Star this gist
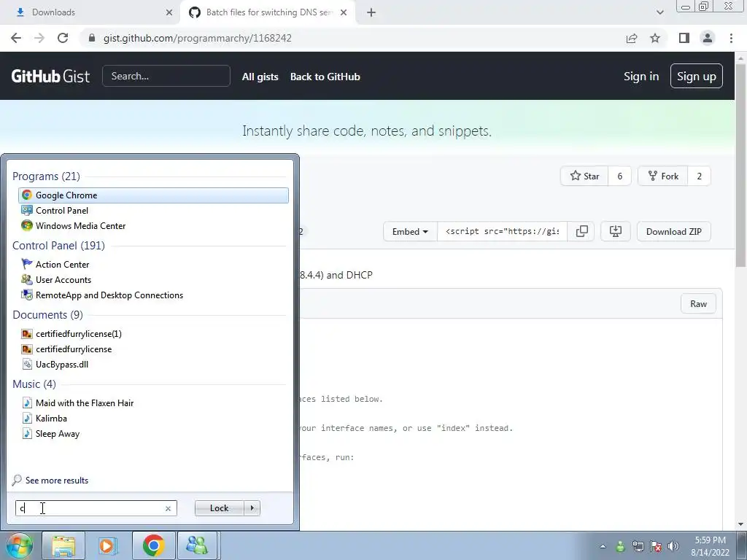Viewport: 747px width, 560px height. [x=584, y=176]
